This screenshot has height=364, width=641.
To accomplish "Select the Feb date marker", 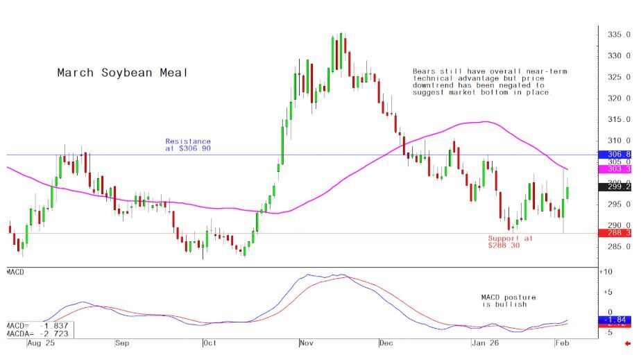I will click(x=563, y=343).
